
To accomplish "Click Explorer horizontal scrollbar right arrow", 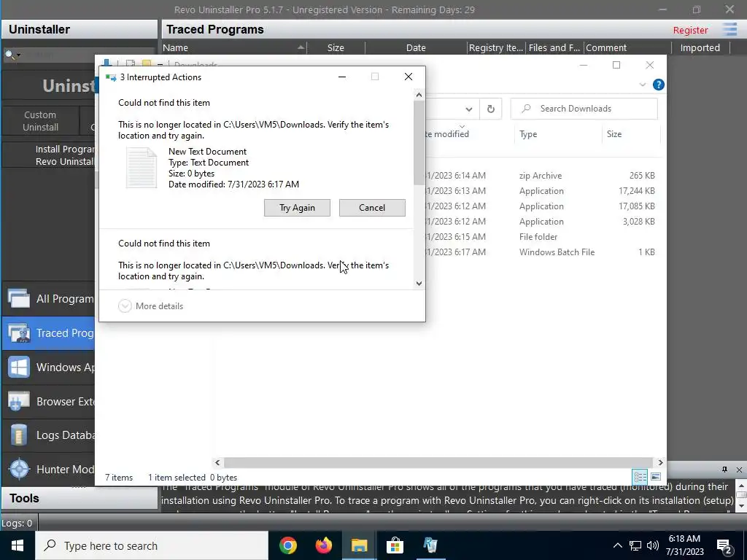I will (660, 462).
